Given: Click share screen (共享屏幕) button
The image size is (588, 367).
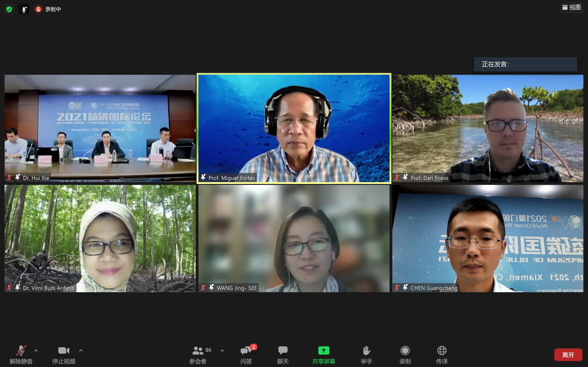Looking at the screenshot, I should tap(323, 354).
